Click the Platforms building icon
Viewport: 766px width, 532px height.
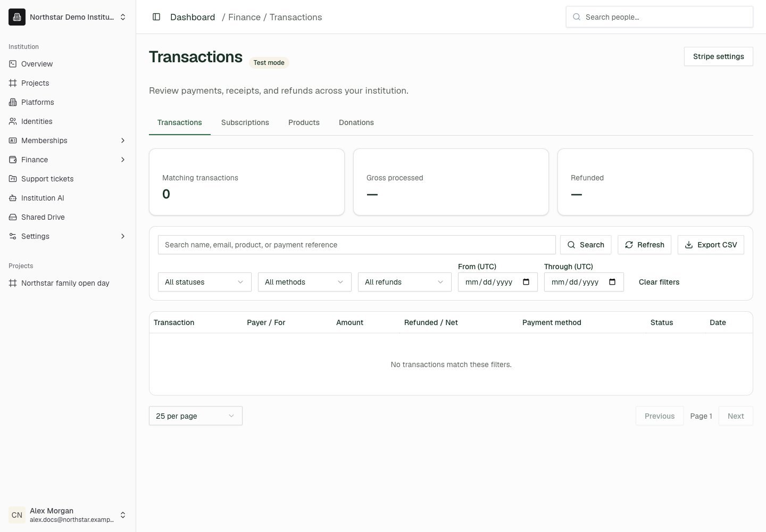click(x=13, y=102)
